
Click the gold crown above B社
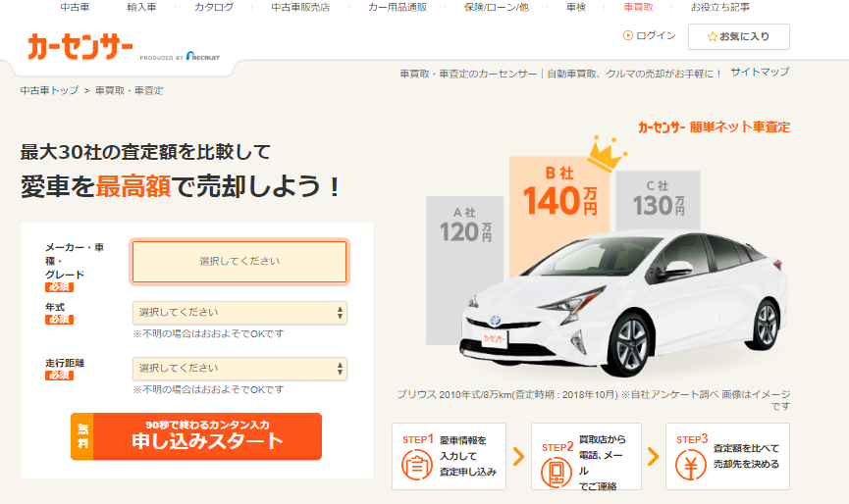(606, 153)
